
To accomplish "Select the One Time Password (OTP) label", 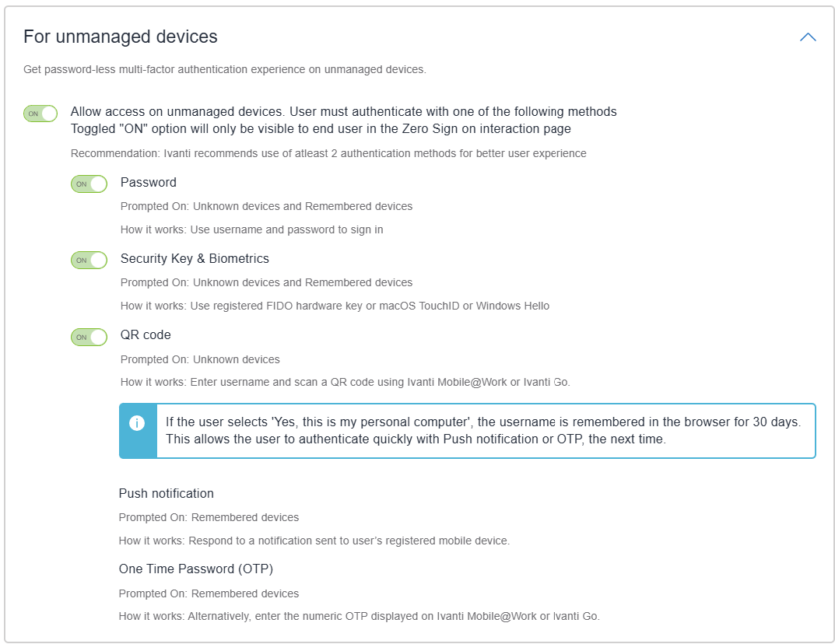I will pos(196,569).
